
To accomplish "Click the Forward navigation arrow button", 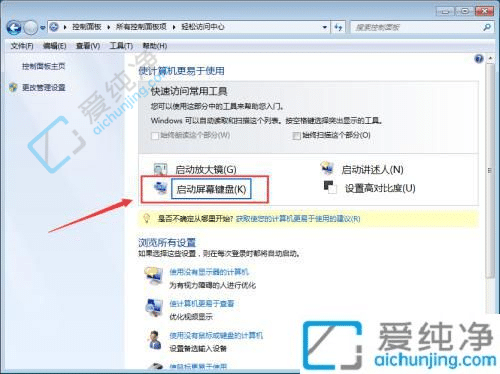I will (x=31, y=28).
